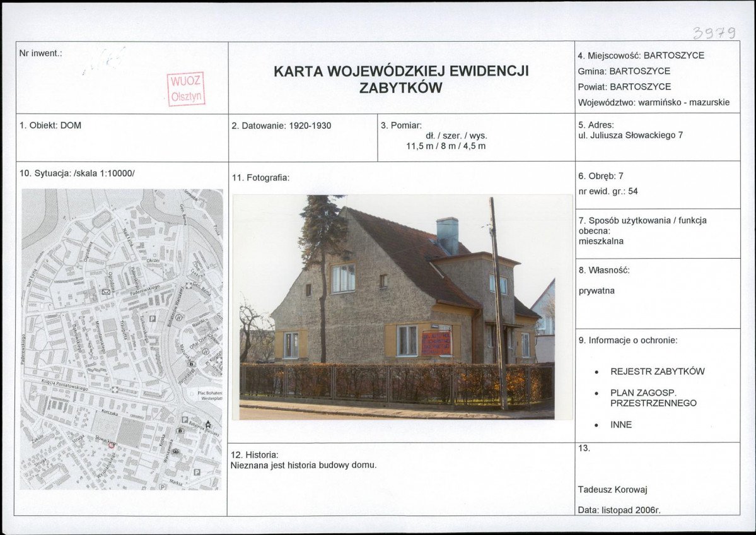The width and height of the screenshot is (756, 535).
Task: Click 'Powiat: BARTOSZYCE' text
Action: (624, 87)
